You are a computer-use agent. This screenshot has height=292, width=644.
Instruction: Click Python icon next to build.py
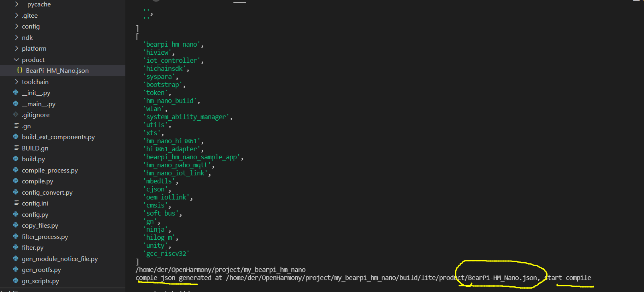(16, 159)
